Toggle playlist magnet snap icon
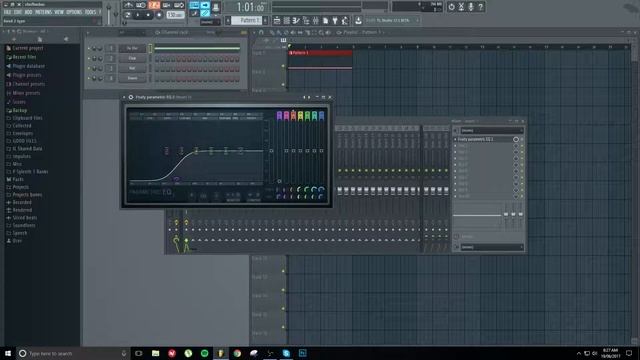 point(262,32)
